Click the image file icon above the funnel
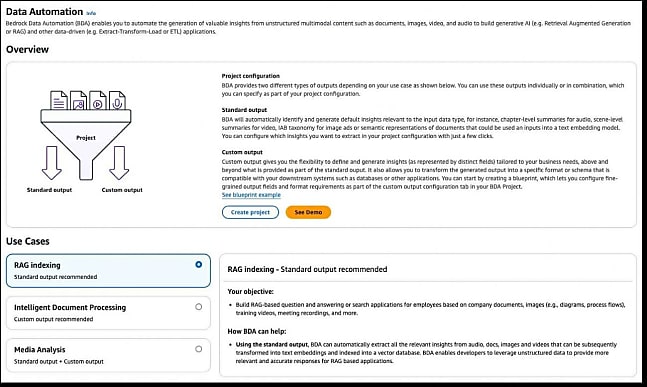Image resolution: width=647 pixels, height=387 pixels. coord(78,100)
